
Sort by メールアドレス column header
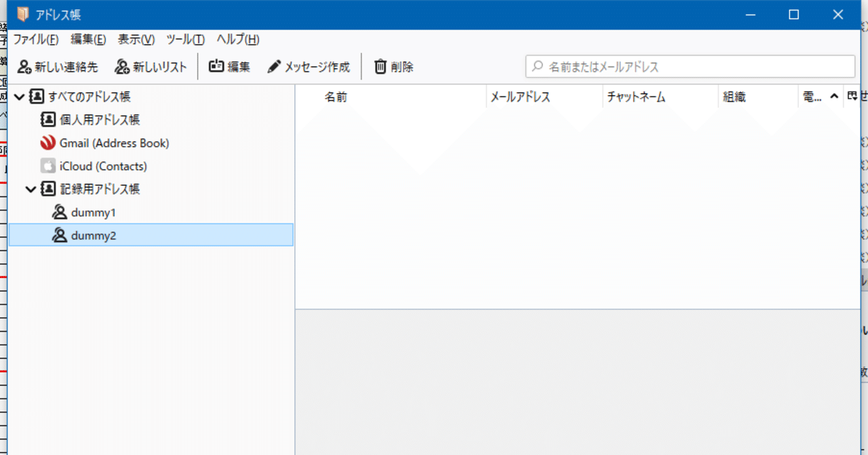coord(545,97)
